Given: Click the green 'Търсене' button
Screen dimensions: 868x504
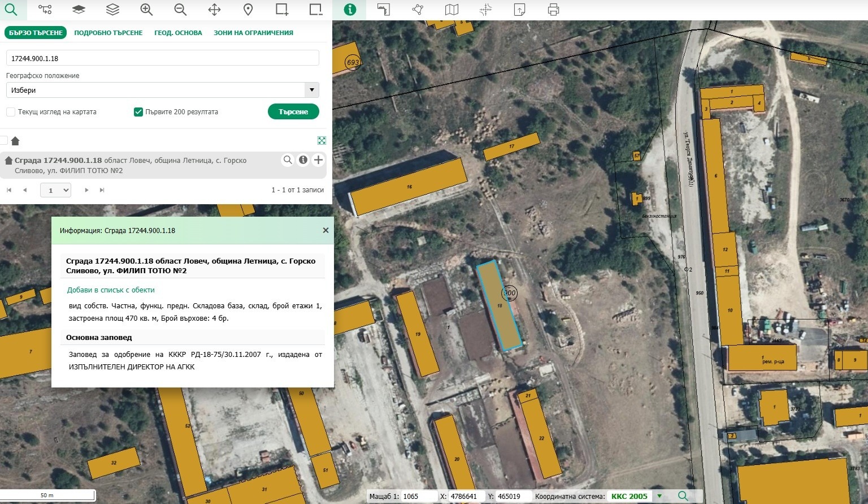Looking at the screenshot, I should pos(293,111).
